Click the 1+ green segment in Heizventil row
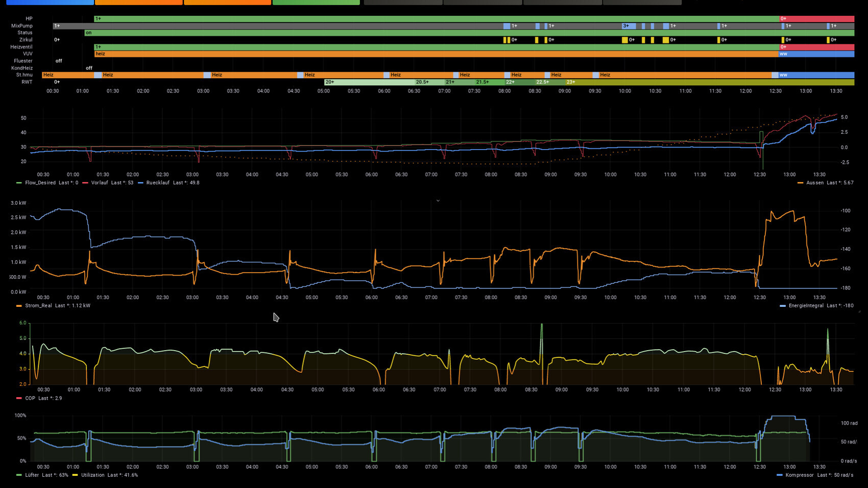868x488 pixels. (434, 47)
